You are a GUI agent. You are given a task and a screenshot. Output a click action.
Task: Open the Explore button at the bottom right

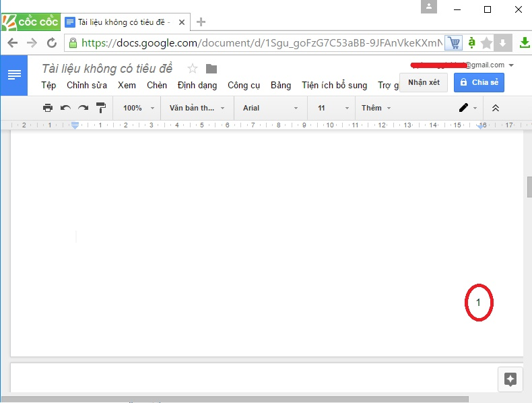coord(510,379)
